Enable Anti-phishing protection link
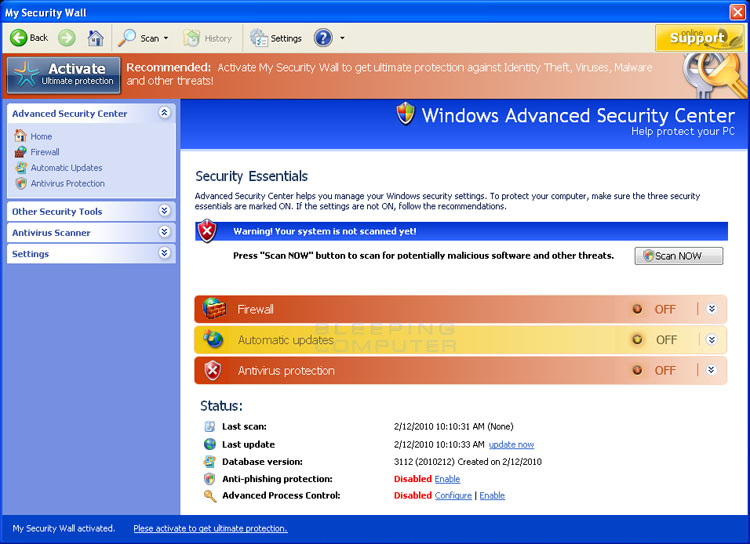Image resolution: width=750 pixels, height=544 pixels. 447,479
